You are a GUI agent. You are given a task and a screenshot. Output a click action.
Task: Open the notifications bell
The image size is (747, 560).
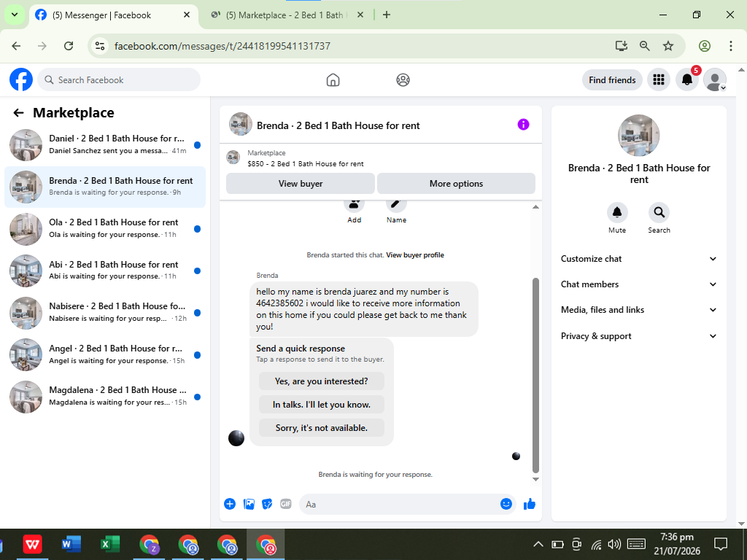[687, 79]
